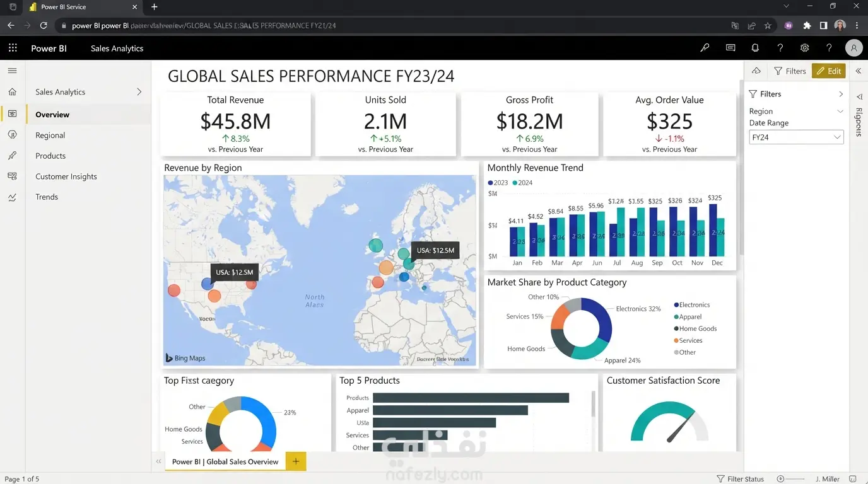
Task: Click the Filters button in toolbar
Action: click(x=790, y=71)
